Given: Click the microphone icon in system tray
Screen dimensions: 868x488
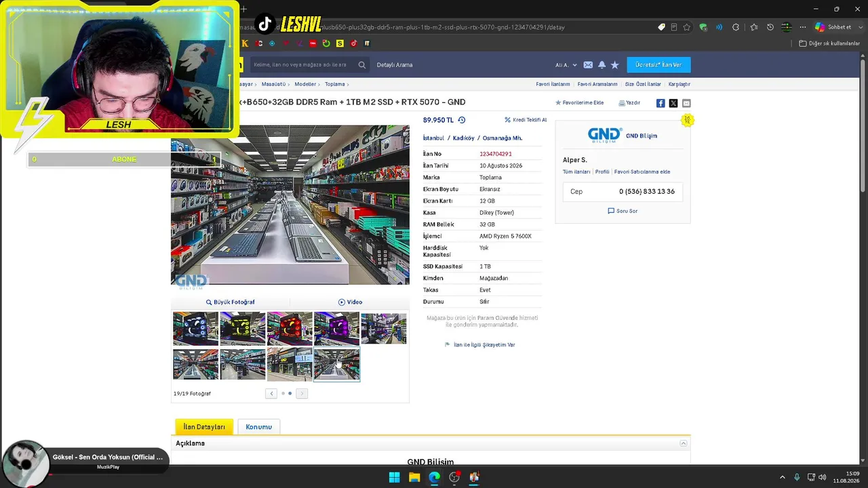Looking at the screenshot, I should (797, 477).
